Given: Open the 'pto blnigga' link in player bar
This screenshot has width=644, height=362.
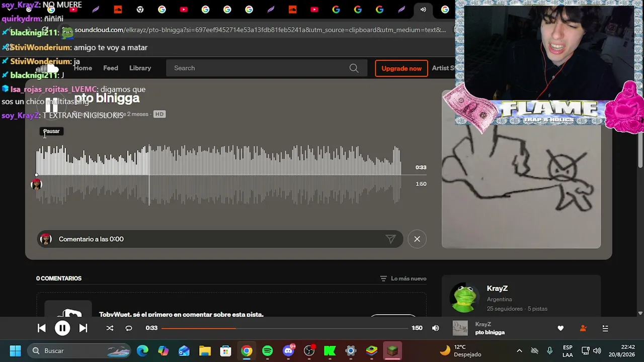Looking at the screenshot, I should pos(490,332).
